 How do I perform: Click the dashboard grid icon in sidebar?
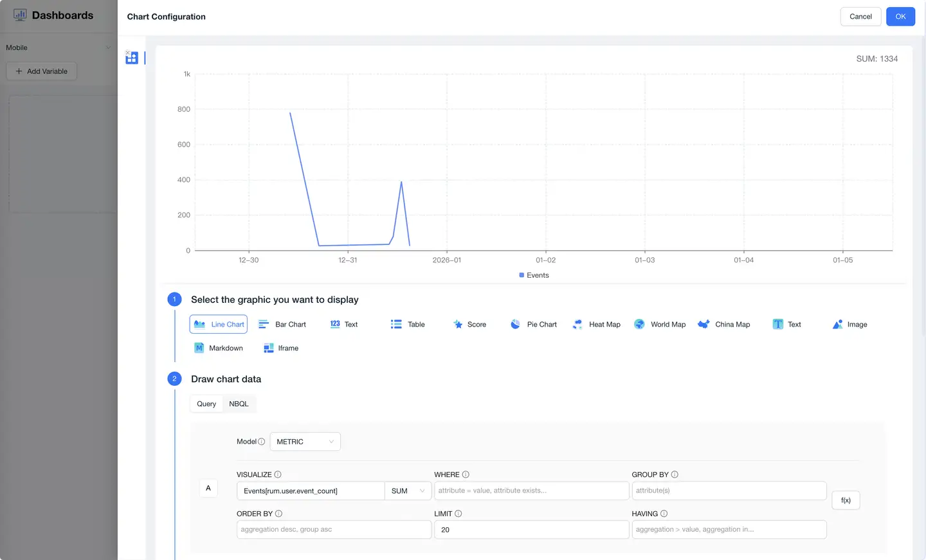click(132, 58)
